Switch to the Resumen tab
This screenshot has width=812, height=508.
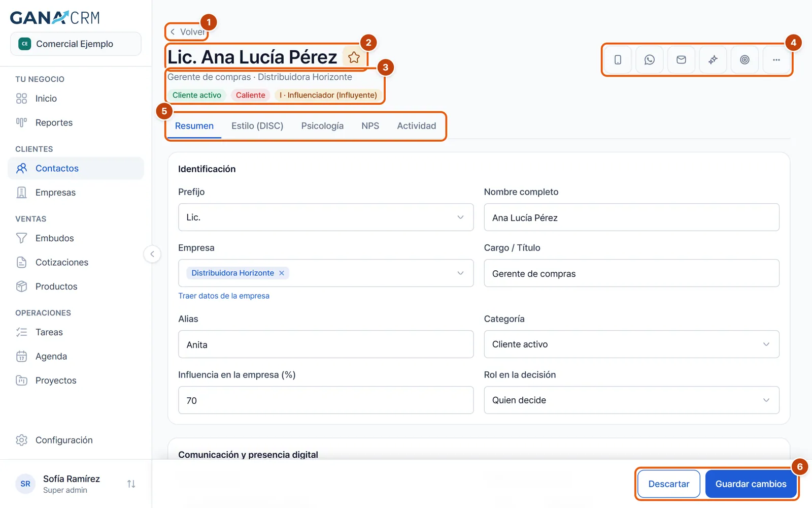point(194,126)
